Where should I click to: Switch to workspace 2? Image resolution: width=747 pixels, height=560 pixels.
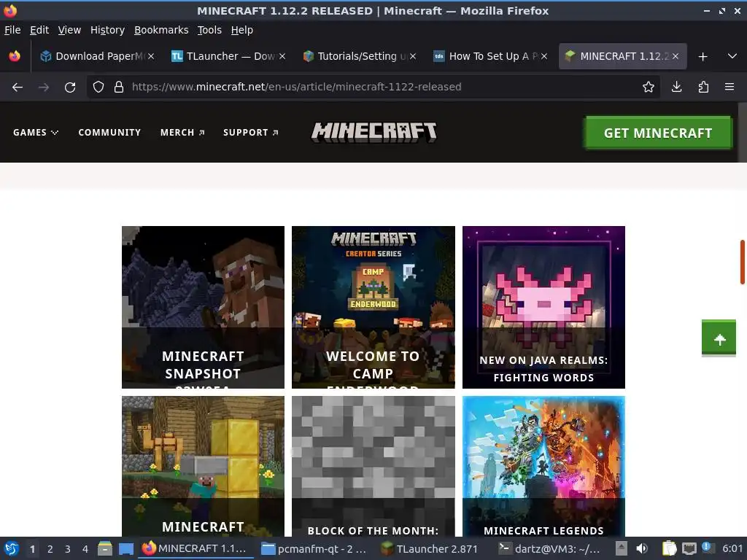50,549
